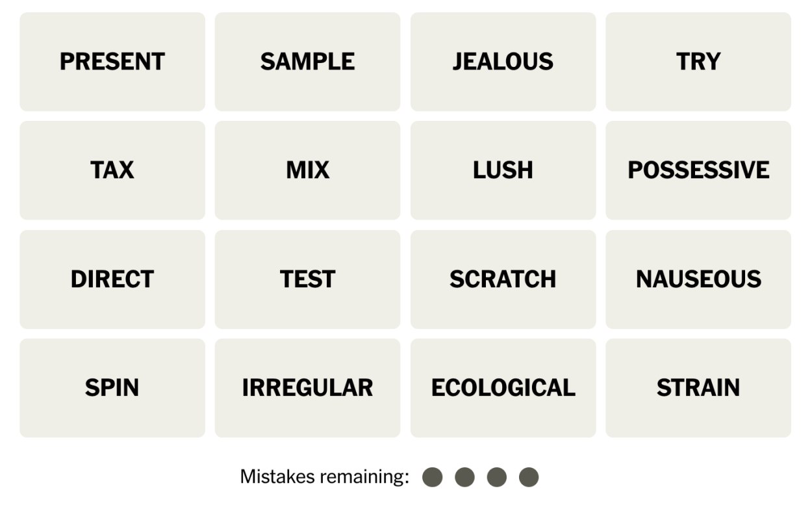Select the SAMPLE word tile
812x505 pixels.
pyautogui.click(x=308, y=62)
